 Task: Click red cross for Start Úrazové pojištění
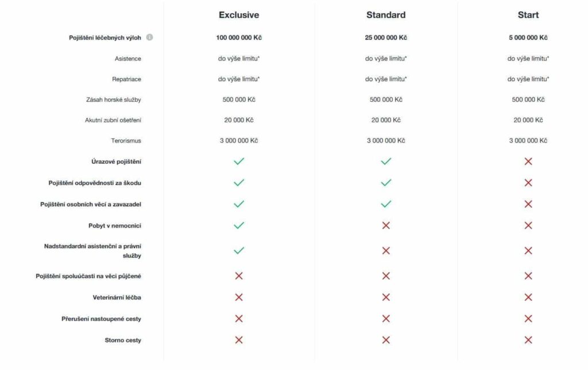[x=528, y=161]
